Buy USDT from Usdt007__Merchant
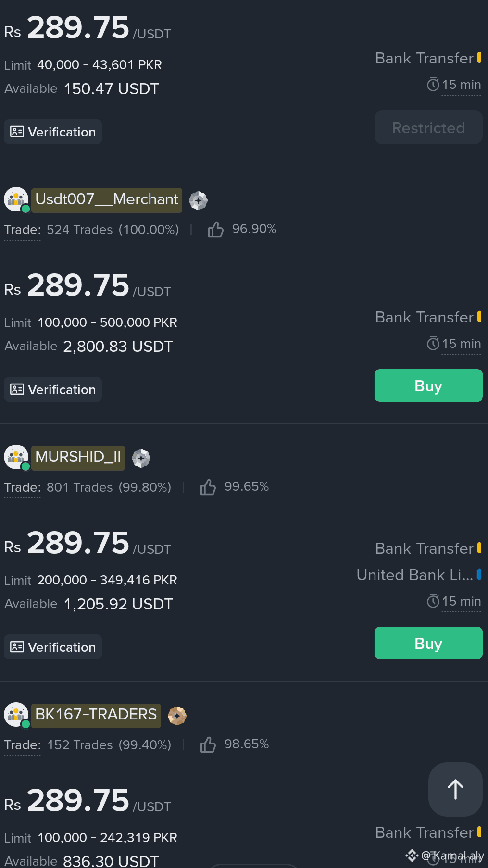488x868 pixels. [428, 385]
